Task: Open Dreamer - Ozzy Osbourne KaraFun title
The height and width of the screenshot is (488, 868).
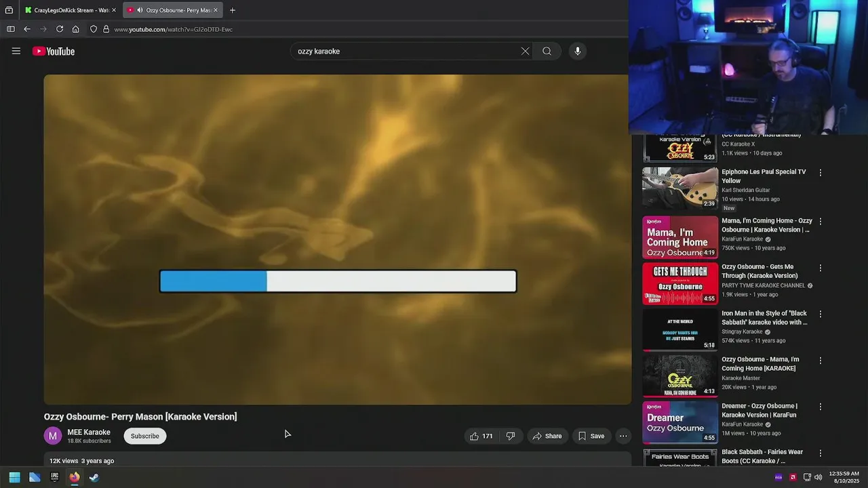Action: pyautogui.click(x=759, y=410)
